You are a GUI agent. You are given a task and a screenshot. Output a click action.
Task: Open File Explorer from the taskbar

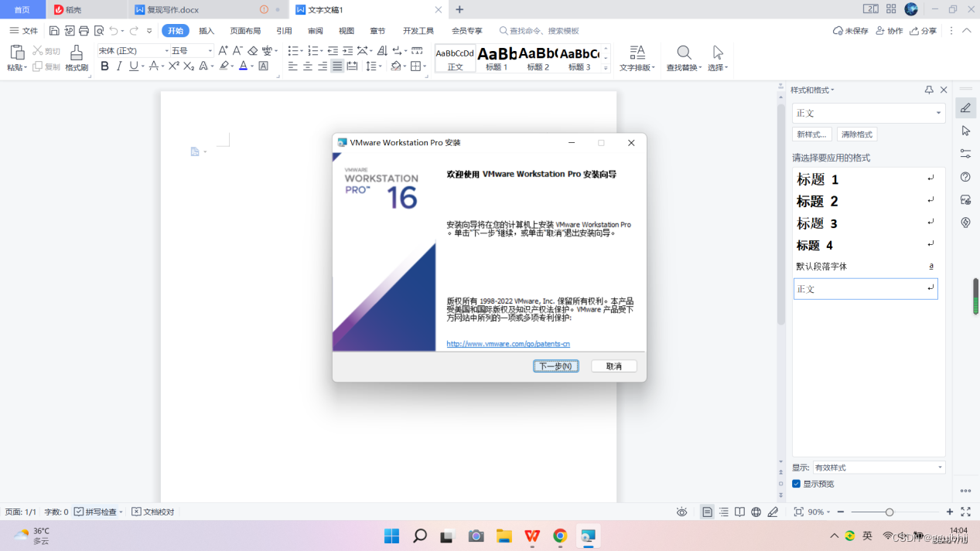(504, 536)
